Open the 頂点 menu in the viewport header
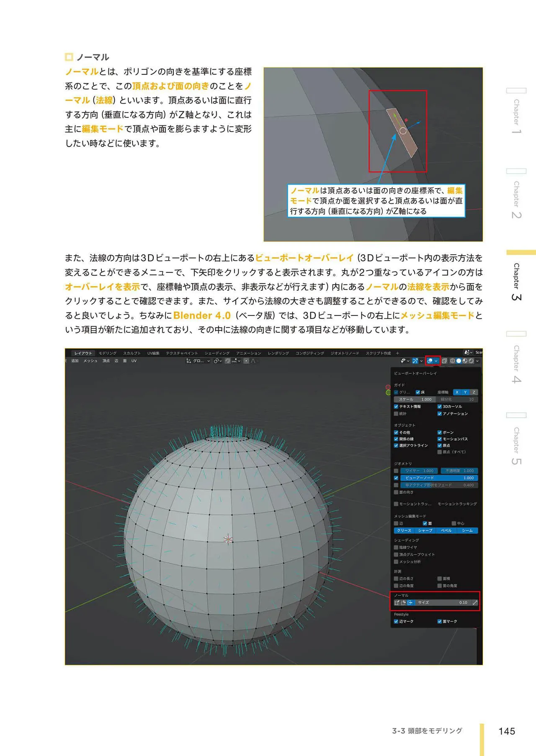Viewport: 536px width, 756px height. 106,361
